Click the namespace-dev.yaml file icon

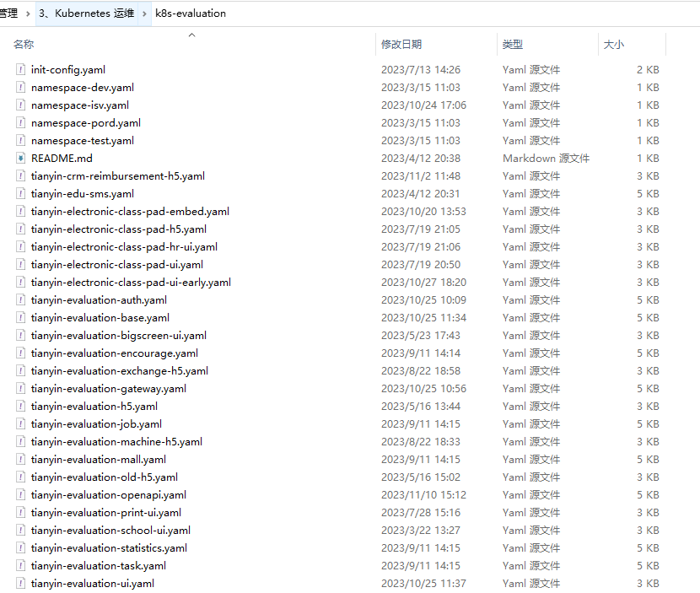click(21, 88)
